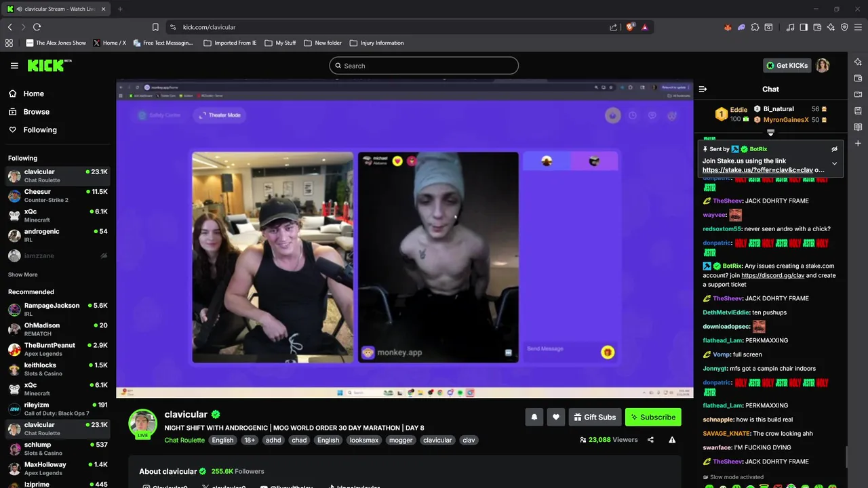Click the browser address bar URL
Image resolution: width=868 pixels, height=488 pixels.
click(209, 27)
